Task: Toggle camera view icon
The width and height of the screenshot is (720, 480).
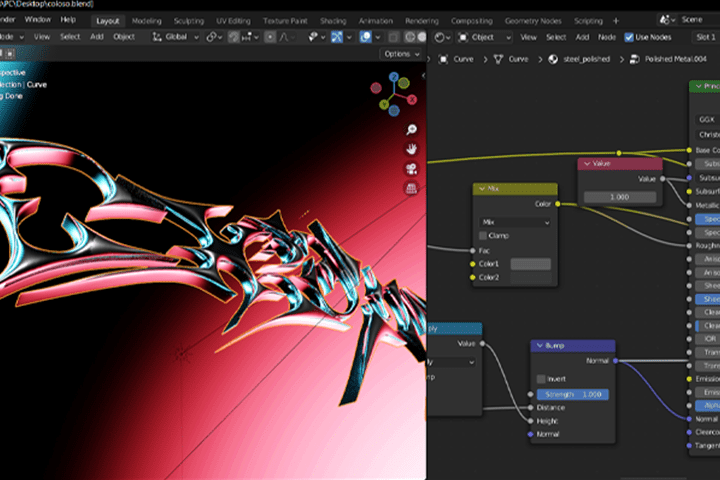Action: [x=411, y=169]
